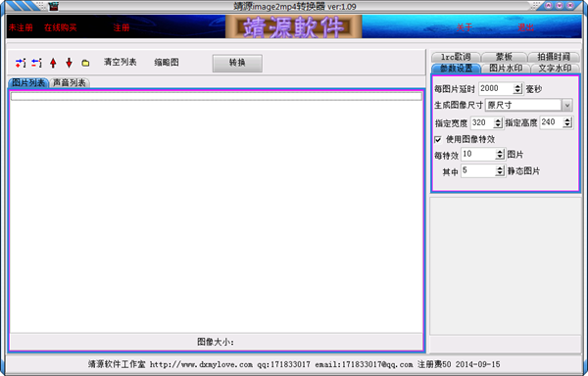Screen dimensions: 588x376
Task: Decrease 每图片延时 with down arrow
Action: (x=517, y=91)
